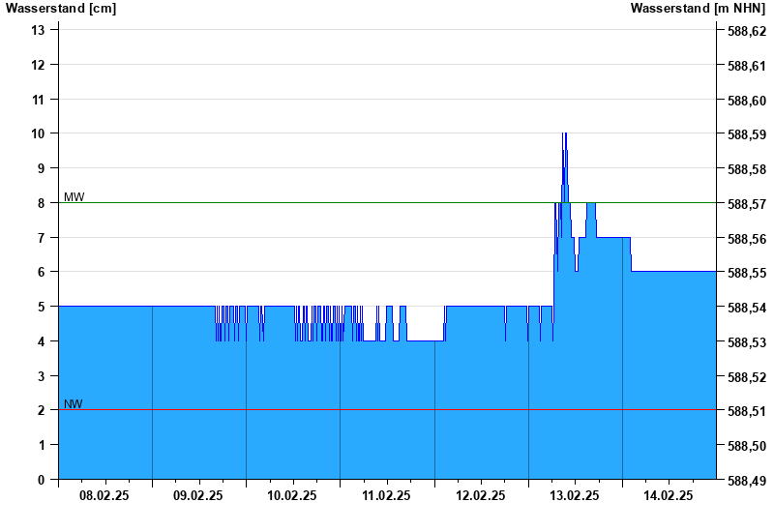
Task: Select the 11.02.25 date on the time axis
Action: [387, 495]
